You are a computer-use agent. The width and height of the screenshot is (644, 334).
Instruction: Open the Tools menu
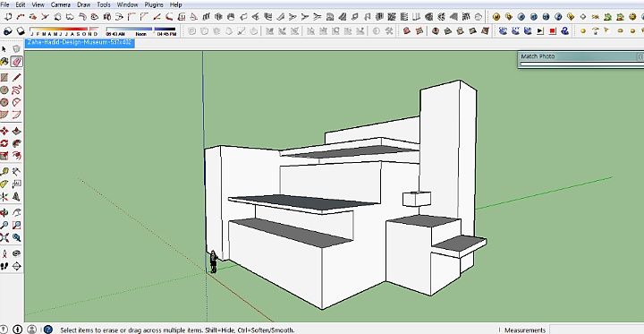[x=104, y=4]
